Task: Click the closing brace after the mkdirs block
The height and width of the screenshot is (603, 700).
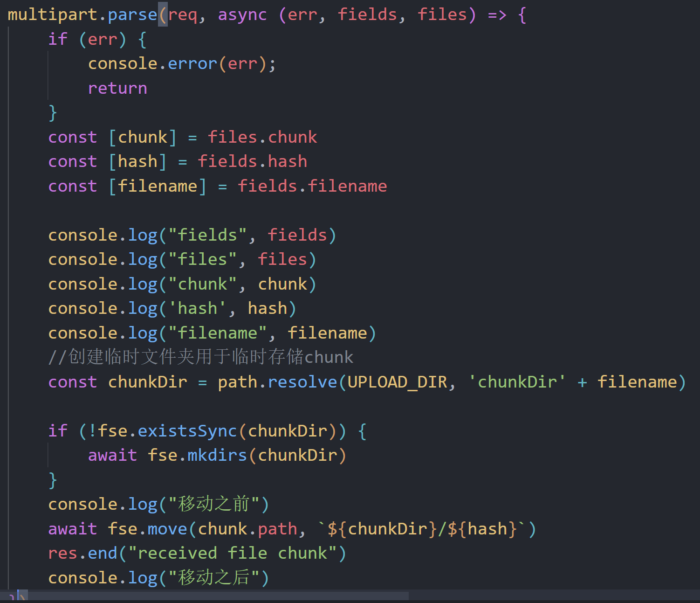Action: click(53, 480)
